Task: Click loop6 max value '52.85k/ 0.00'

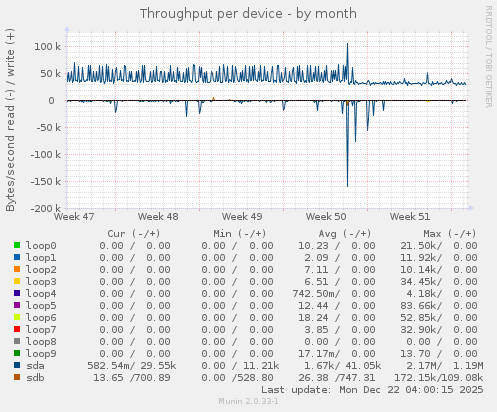Action: pos(439,318)
